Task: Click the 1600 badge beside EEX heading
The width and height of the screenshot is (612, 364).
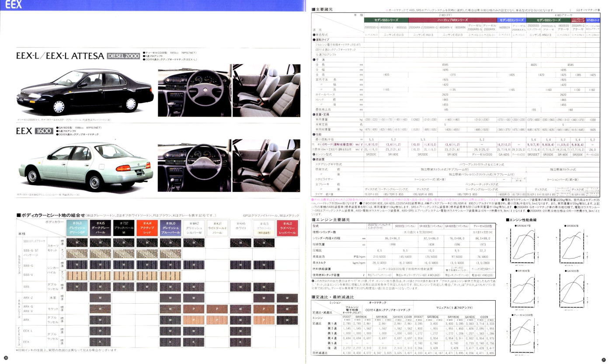Action: pyautogui.click(x=45, y=131)
